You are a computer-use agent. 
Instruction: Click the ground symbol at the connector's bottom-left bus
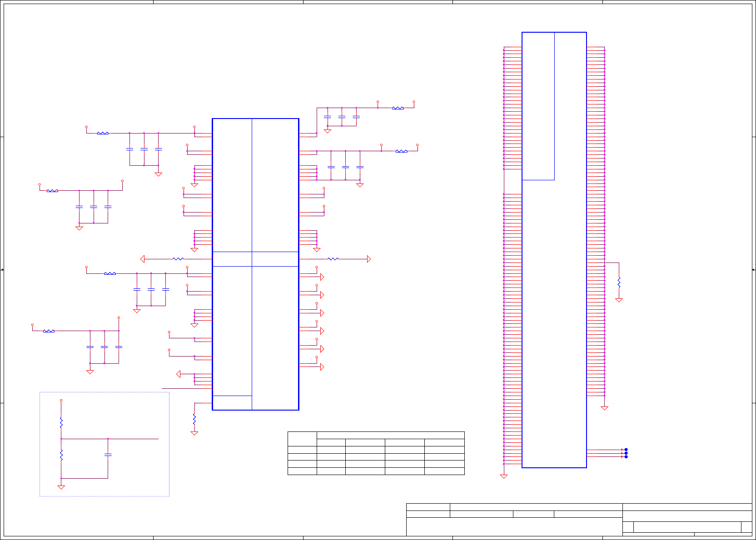503,476
